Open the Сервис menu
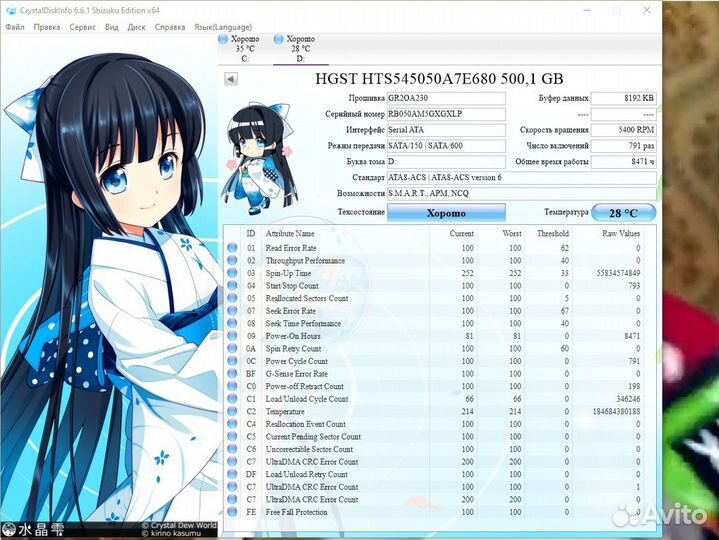This screenshot has width=719, height=540. (83, 27)
